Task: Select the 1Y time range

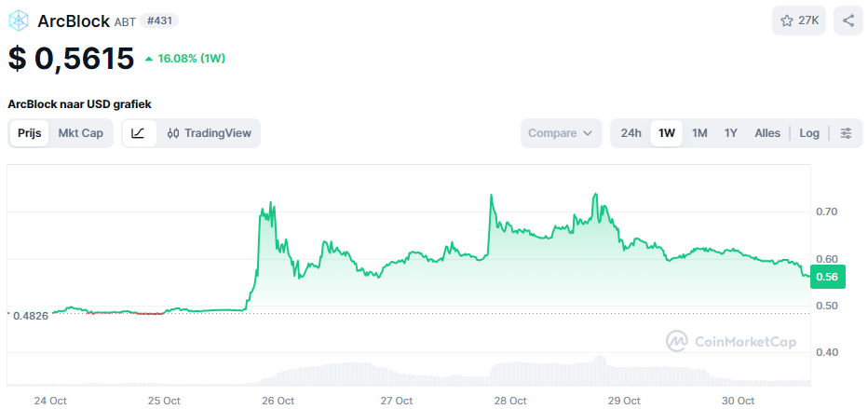Action: [731, 133]
